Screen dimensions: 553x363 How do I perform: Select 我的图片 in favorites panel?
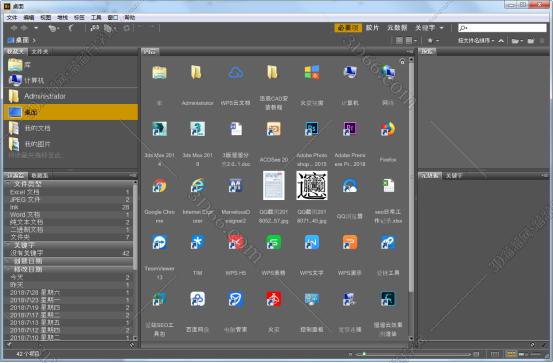[71, 144]
